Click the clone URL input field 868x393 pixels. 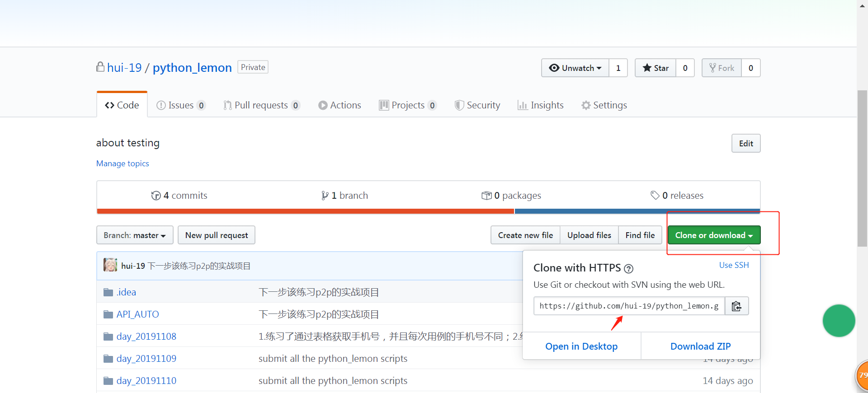point(629,306)
